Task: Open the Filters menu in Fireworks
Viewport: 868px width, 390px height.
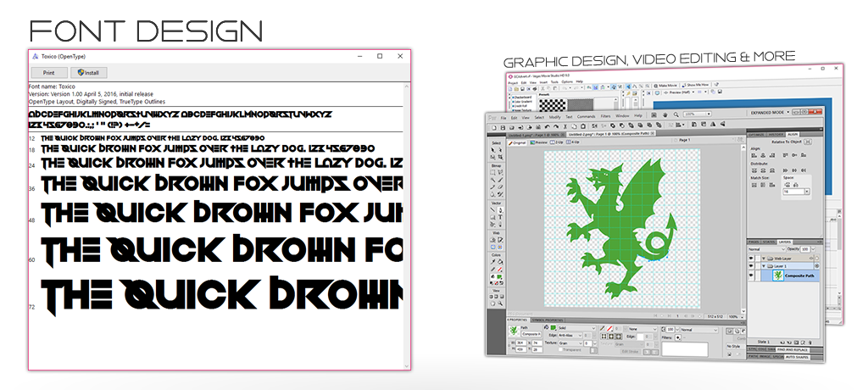Action: pyautogui.click(x=605, y=116)
